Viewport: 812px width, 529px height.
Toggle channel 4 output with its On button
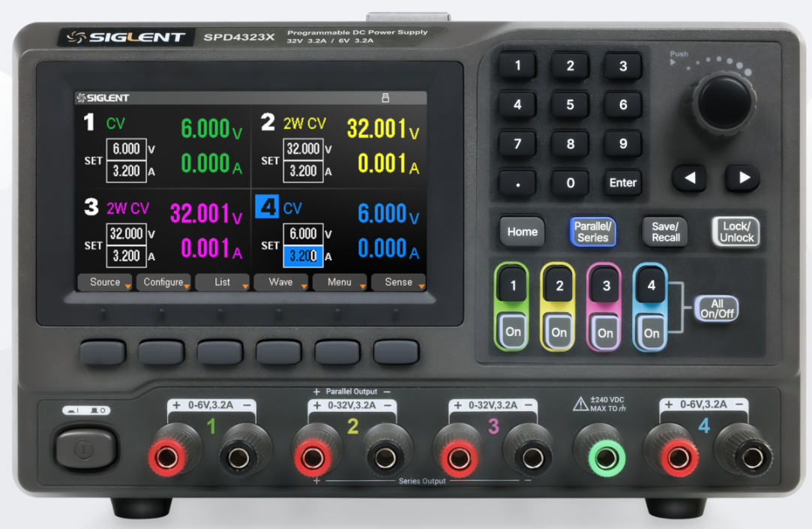[x=652, y=333]
